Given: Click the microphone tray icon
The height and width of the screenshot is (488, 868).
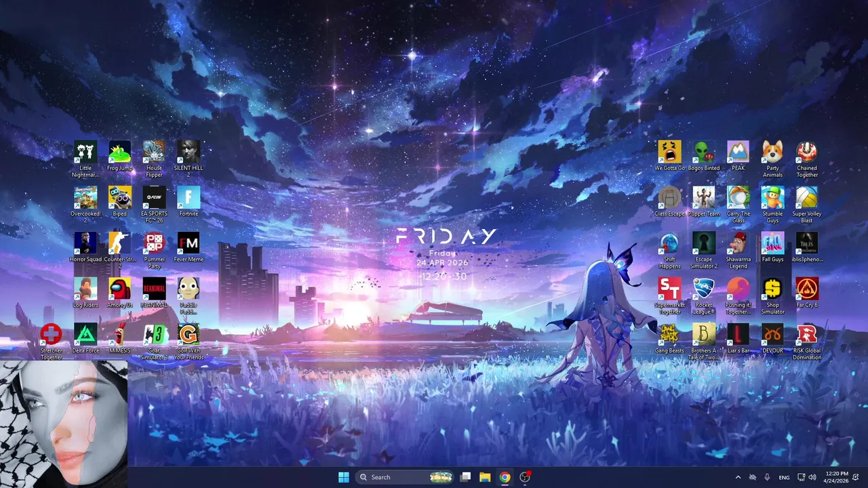Looking at the screenshot, I should [x=767, y=477].
